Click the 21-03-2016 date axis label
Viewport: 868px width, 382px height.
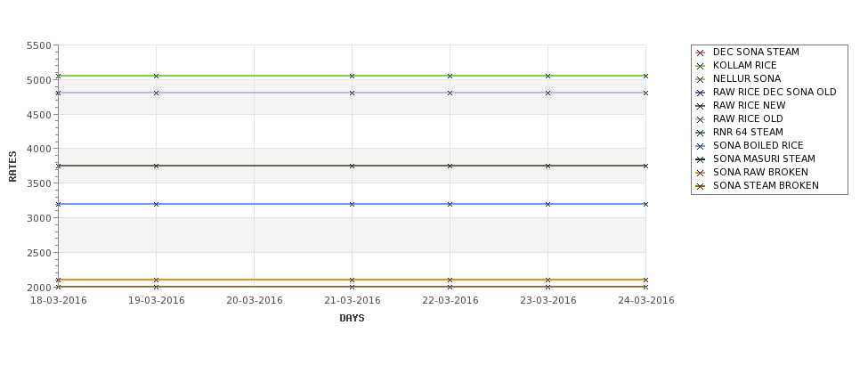click(x=352, y=301)
